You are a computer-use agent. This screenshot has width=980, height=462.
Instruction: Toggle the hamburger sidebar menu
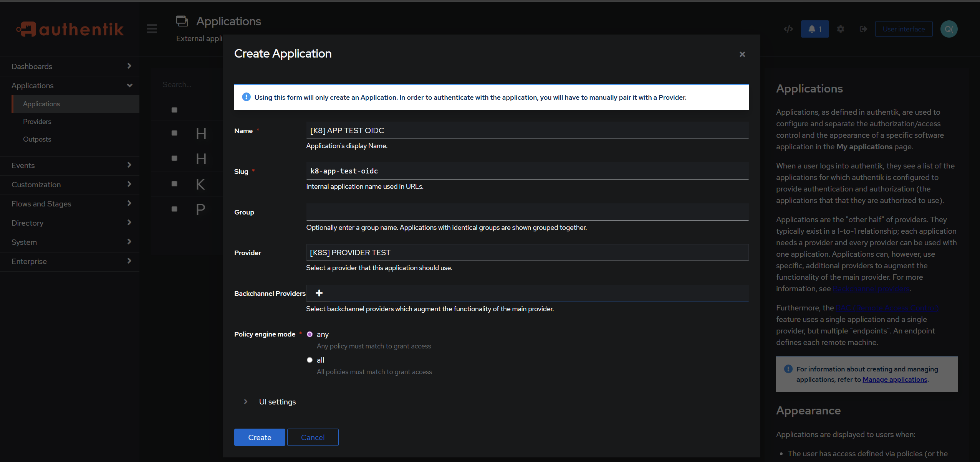(152, 29)
